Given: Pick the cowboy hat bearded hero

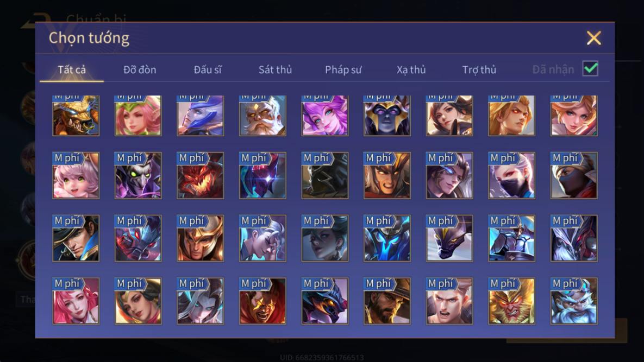Looking at the screenshot, I should [x=387, y=301].
